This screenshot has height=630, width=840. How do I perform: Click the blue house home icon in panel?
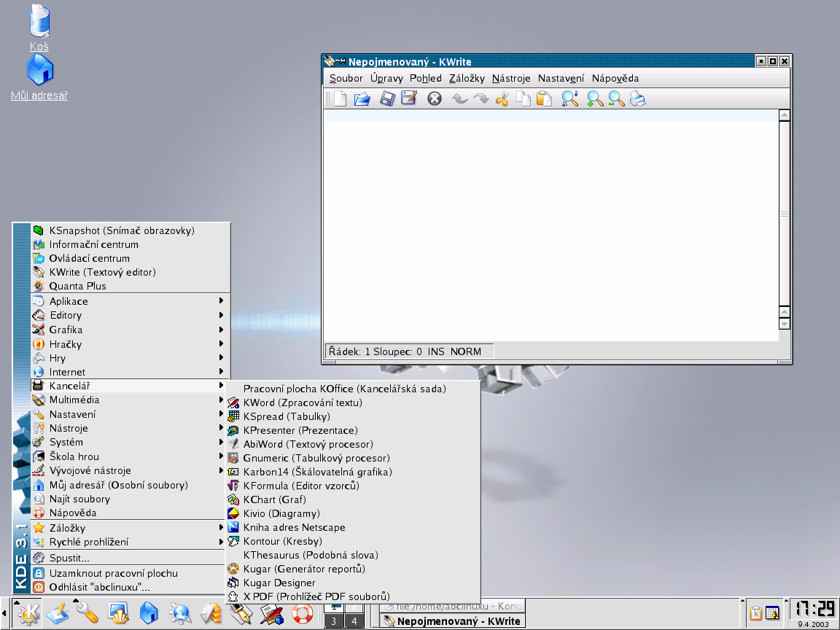point(149,613)
